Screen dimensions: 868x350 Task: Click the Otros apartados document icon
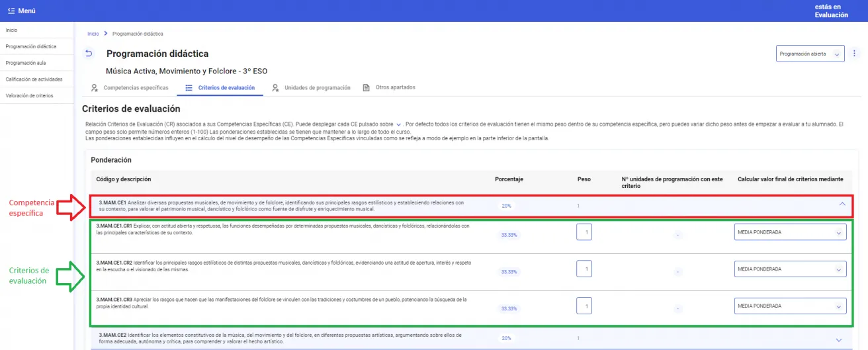tap(366, 87)
